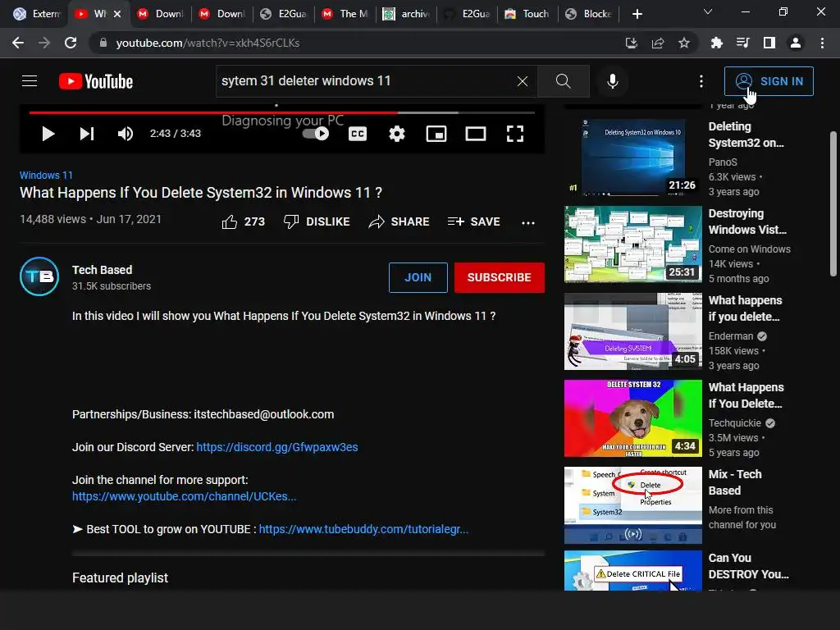Screen dimensions: 840x630
Task: Click the page vertical scrollbar
Action: (x=833, y=203)
